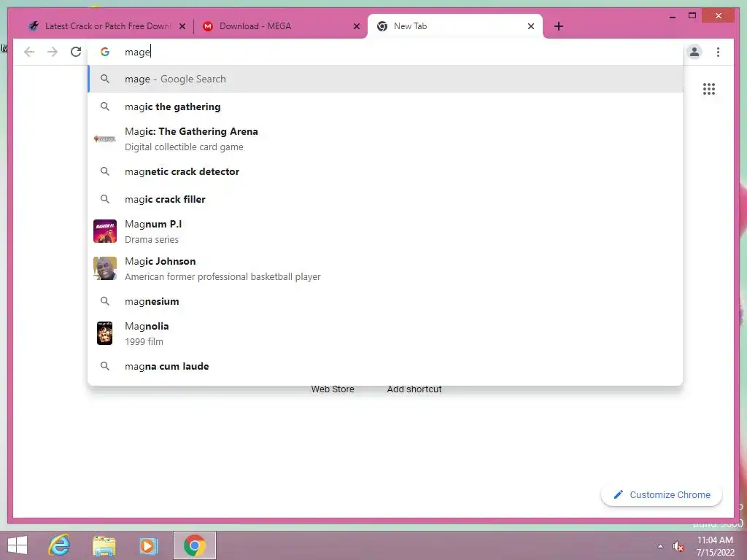Click search icon beside 'magic crack filler'
The image size is (747, 560).
[105, 199]
